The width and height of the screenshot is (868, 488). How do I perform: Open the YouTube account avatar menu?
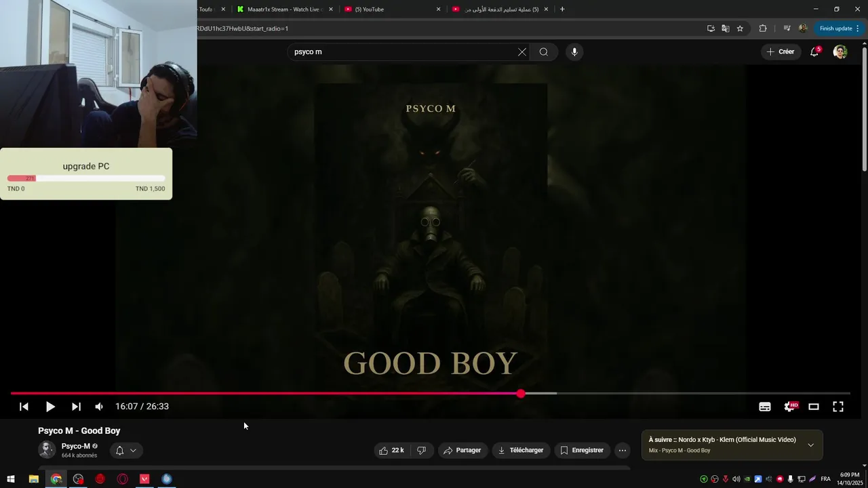pos(840,52)
